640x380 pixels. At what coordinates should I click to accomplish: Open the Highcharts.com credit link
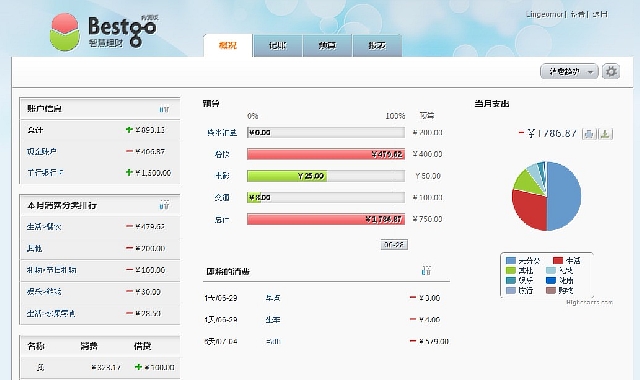coord(589,302)
